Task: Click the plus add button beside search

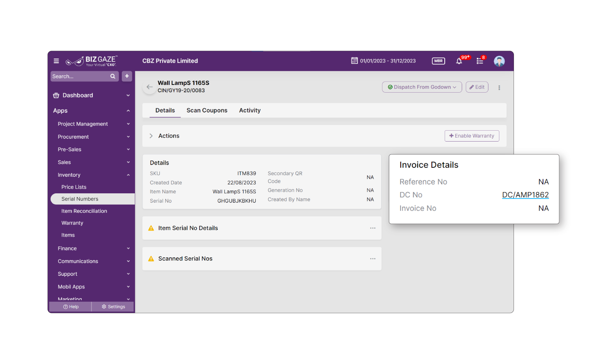Action: (x=127, y=76)
